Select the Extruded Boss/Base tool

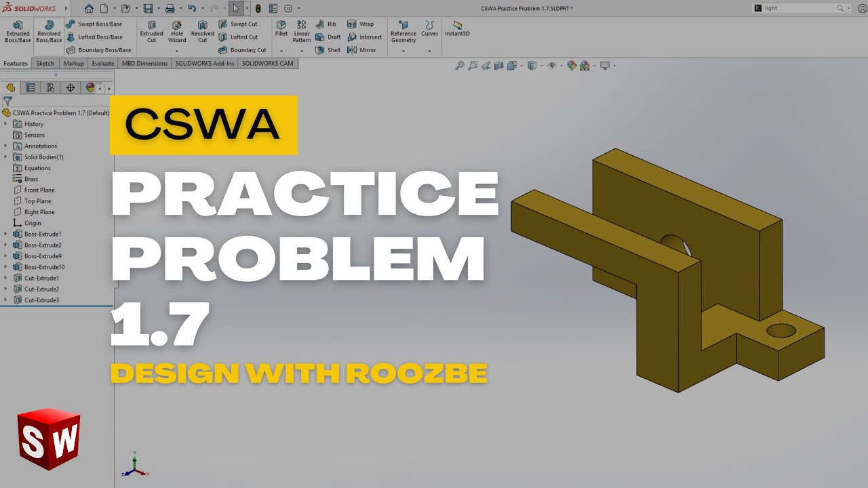[18, 32]
